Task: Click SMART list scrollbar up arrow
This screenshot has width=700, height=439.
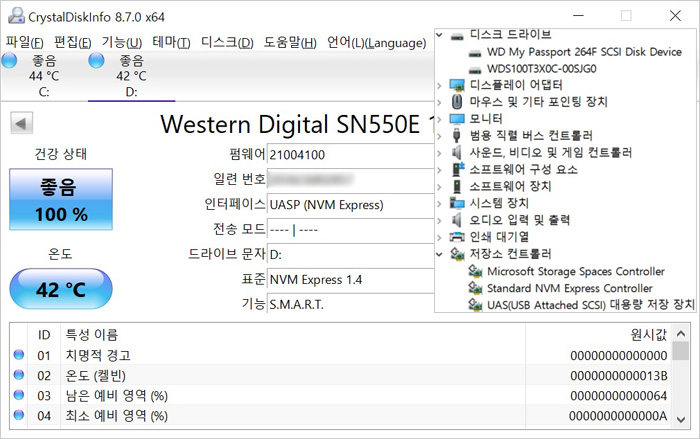Action: [681, 334]
